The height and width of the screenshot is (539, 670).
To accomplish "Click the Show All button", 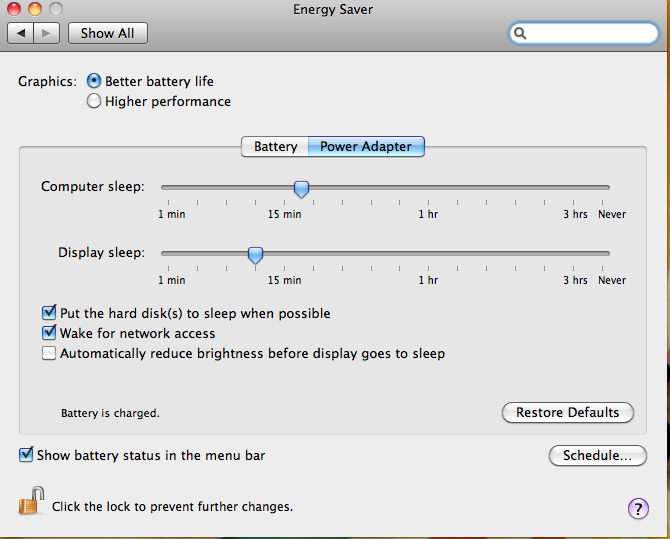I will [x=108, y=33].
